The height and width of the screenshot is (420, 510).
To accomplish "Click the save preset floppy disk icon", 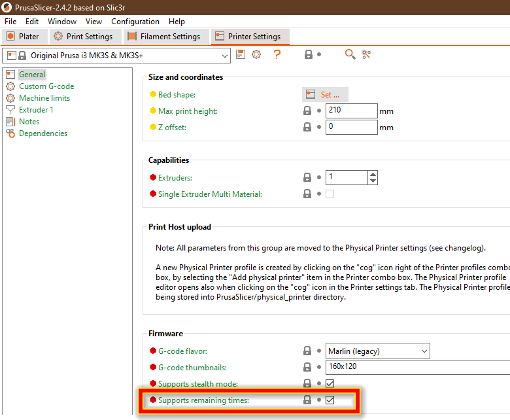I will [241, 54].
